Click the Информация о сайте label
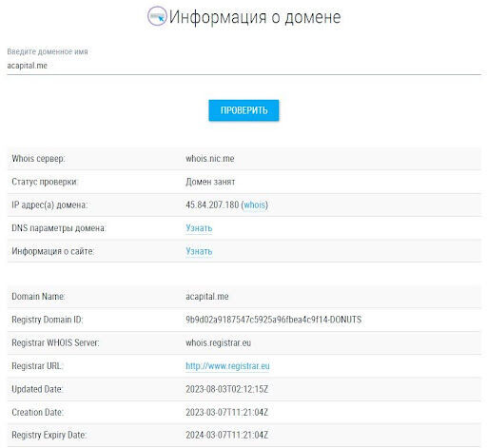Image resolution: width=487 pixels, height=448 pixels. [52, 251]
